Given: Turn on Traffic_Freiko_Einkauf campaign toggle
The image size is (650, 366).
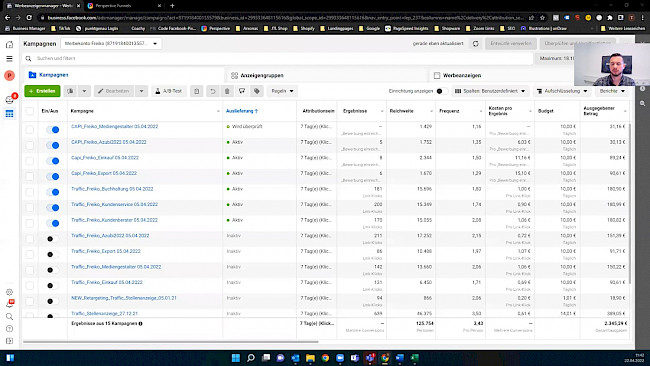Looking at the screenshot, I should tap(53, 286).
